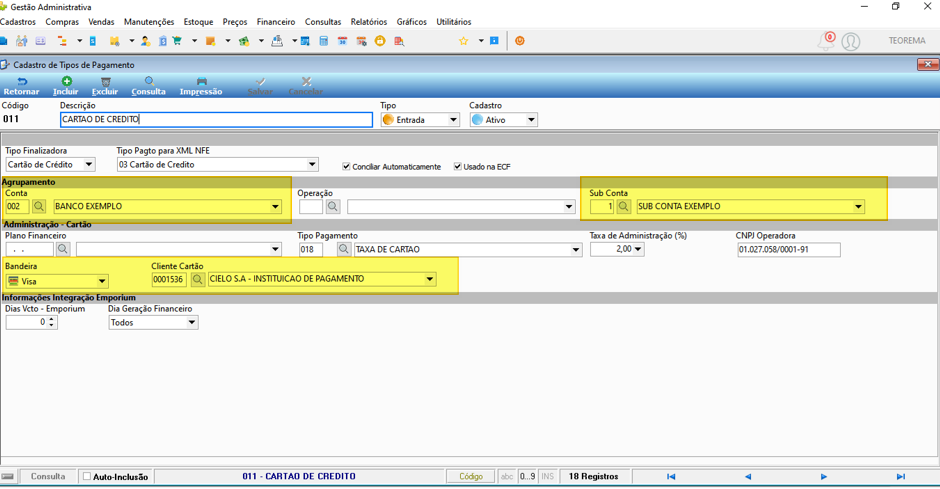Open the Relatórios menu
This screenshot has height=489, width=940.
pyautogui.click(x=369, y=22)
